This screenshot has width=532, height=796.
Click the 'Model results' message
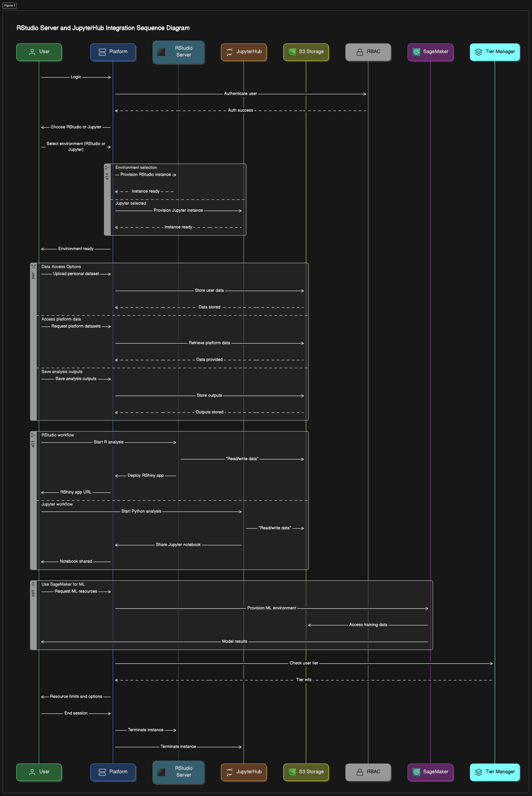[x=234, y=641]
